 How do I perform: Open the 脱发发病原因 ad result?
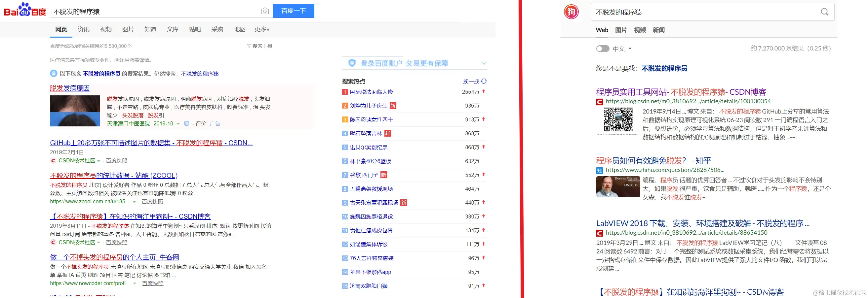pyautogui.click(x=70, y=88)
